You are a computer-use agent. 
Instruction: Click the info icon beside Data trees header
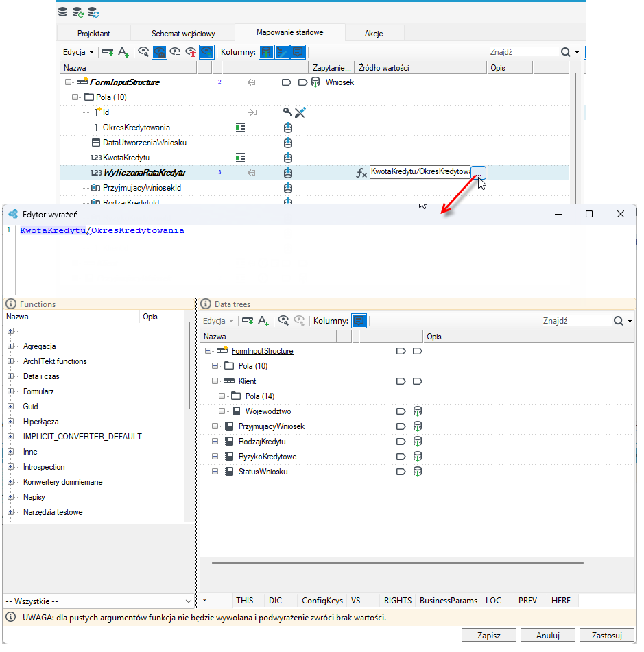click(206, 304)
